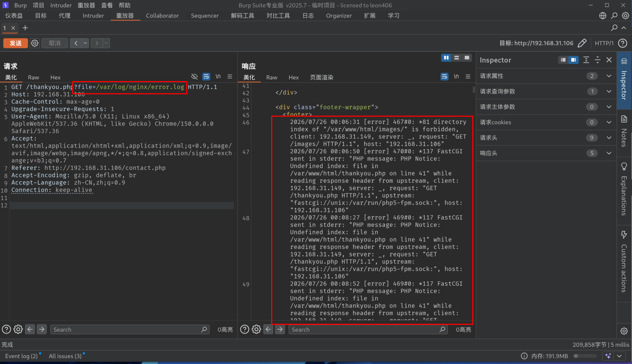Dock Inspector to the left icon
632x364 pixels.
(x=563, y=60)
